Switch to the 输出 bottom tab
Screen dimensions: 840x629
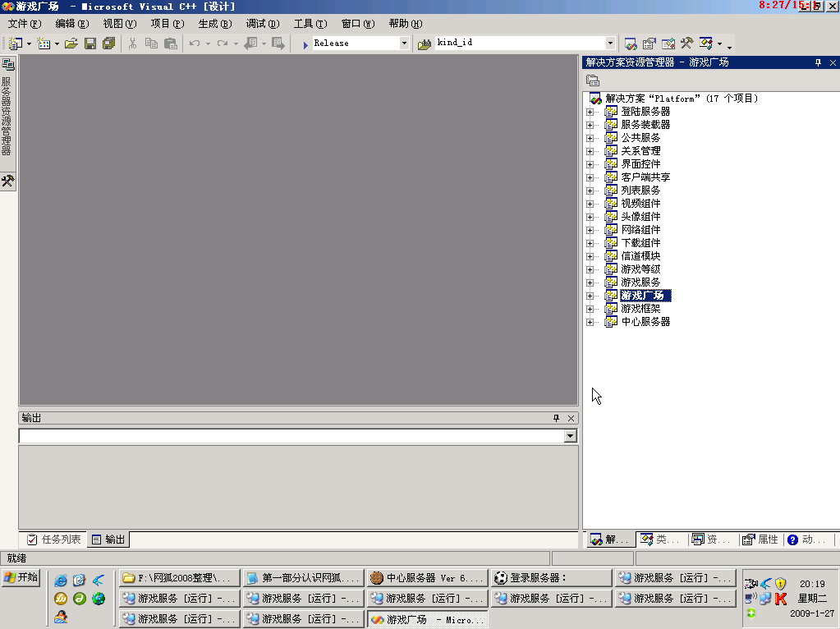108,539
